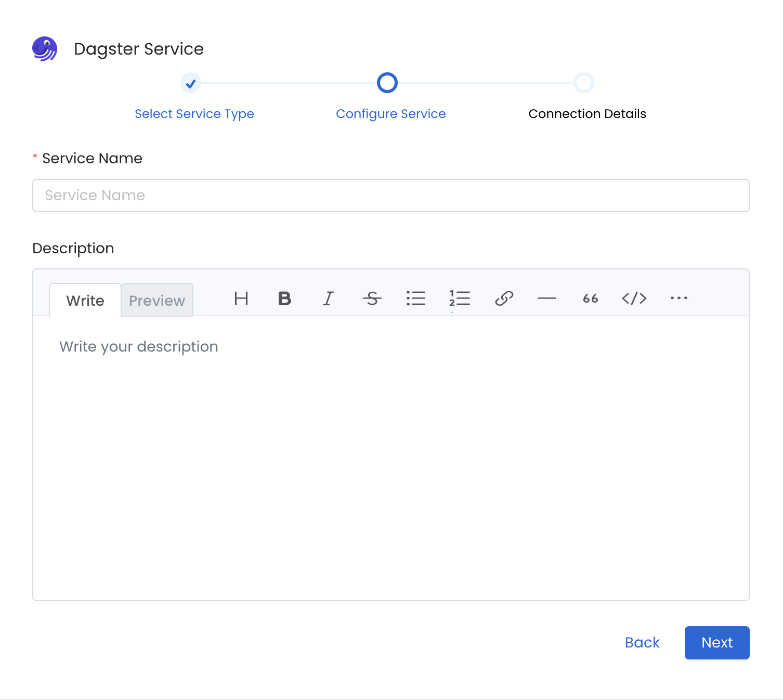Image resolution: width=783 pixels, height=700 pixels.
Task: Click the Configure Service step indicator
Action: [x=387, y=83]
